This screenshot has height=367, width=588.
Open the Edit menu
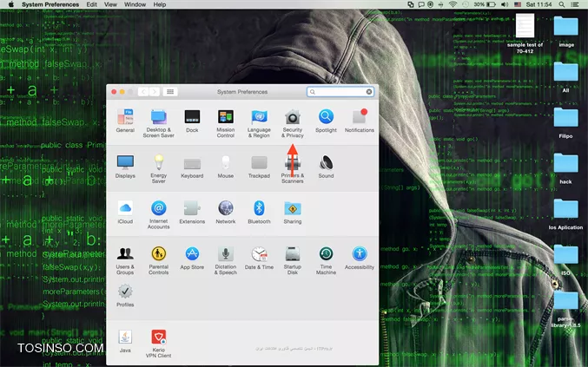pos(91,4)
